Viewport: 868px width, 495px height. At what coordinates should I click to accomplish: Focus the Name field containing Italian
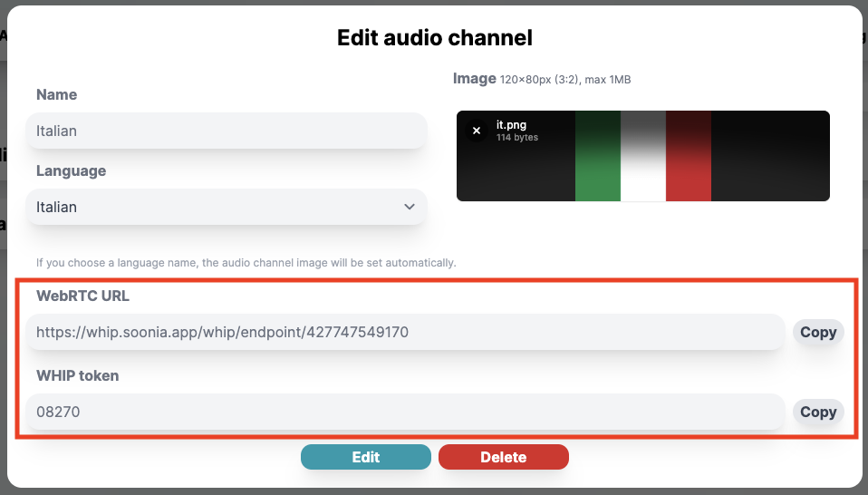[227, 131]
